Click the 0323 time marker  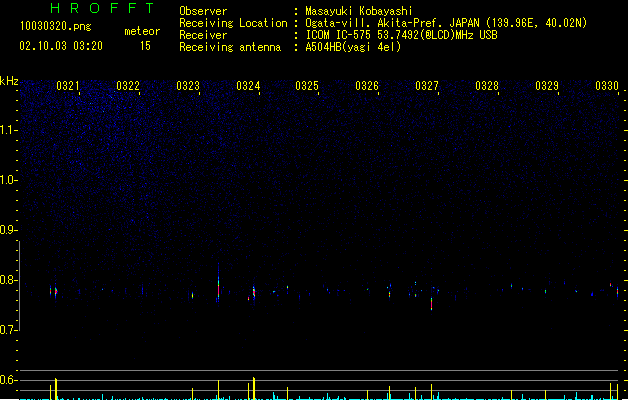(x=188, y=86)
